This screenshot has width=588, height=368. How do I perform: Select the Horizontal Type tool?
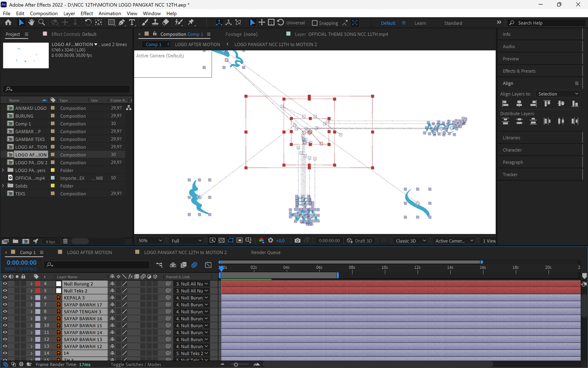[132, 22]
